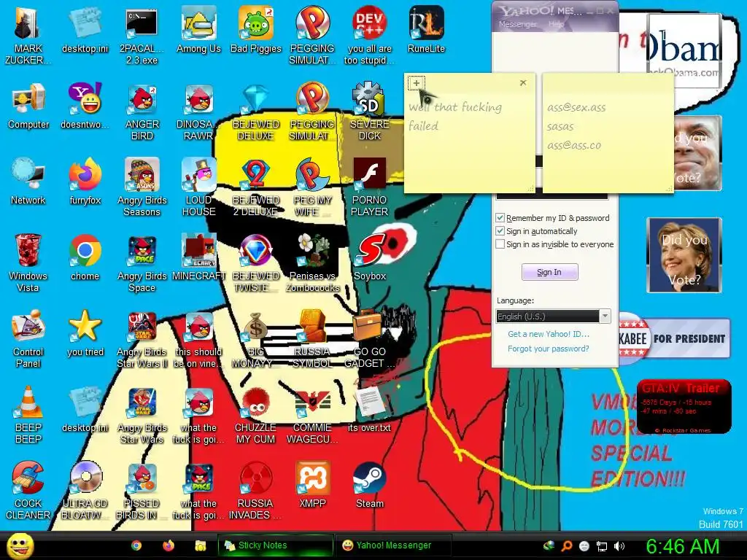The image size is (747, 560).
Task: Select the Network desktop icon
Action: 28,182
